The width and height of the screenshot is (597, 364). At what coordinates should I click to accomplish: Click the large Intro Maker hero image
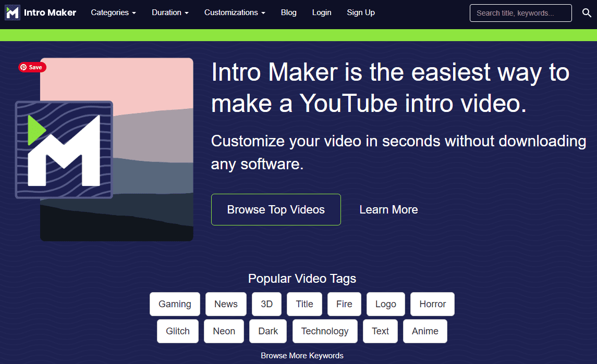point(104,149)
